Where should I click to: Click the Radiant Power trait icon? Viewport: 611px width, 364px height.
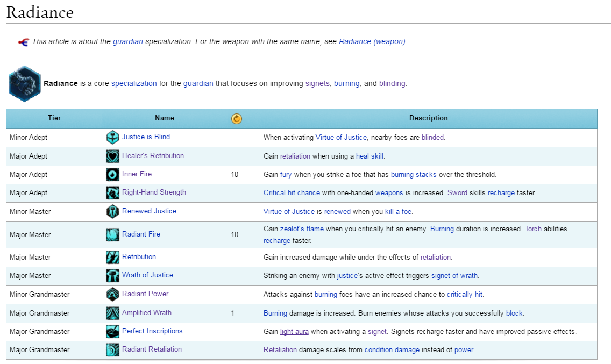[x=112, y=294]
